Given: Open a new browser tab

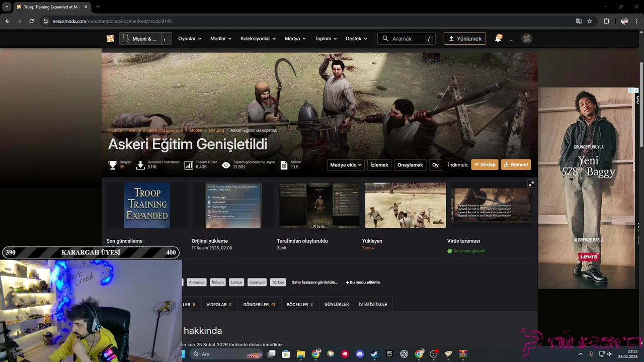Looking at the screenshot, I should (x=98, y=7).
